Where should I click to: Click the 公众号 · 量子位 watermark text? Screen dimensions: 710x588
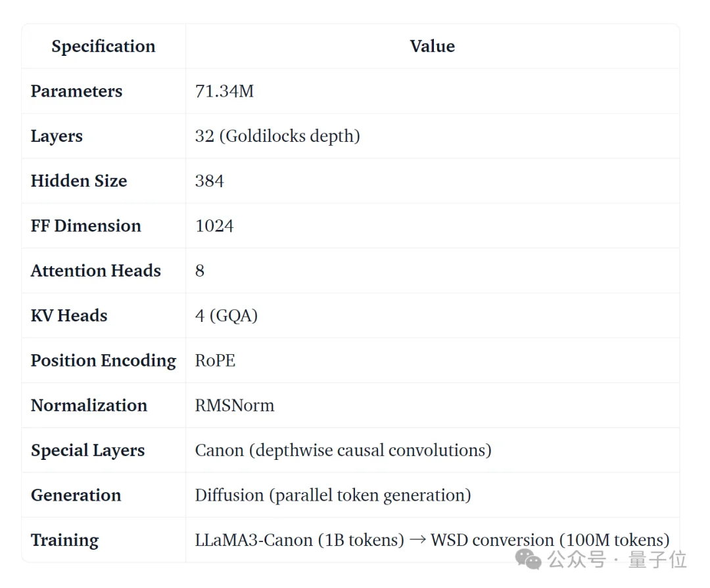click(617, 560)
